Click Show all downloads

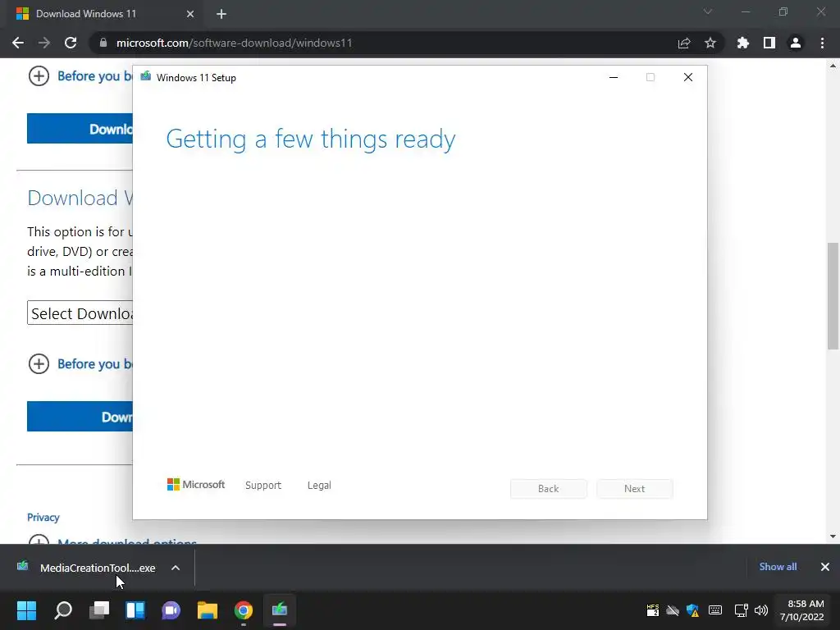click(778, 567)
